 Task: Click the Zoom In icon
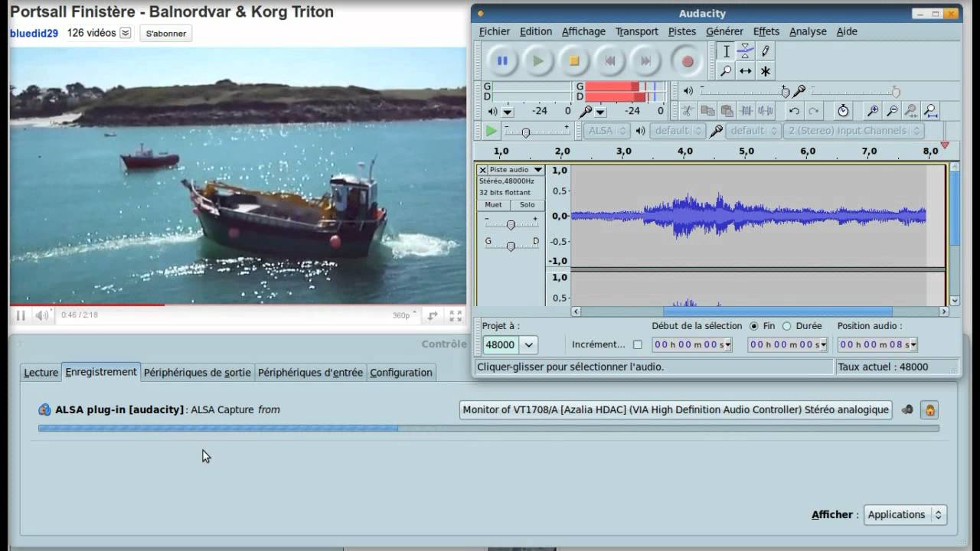tap(873, 111)
